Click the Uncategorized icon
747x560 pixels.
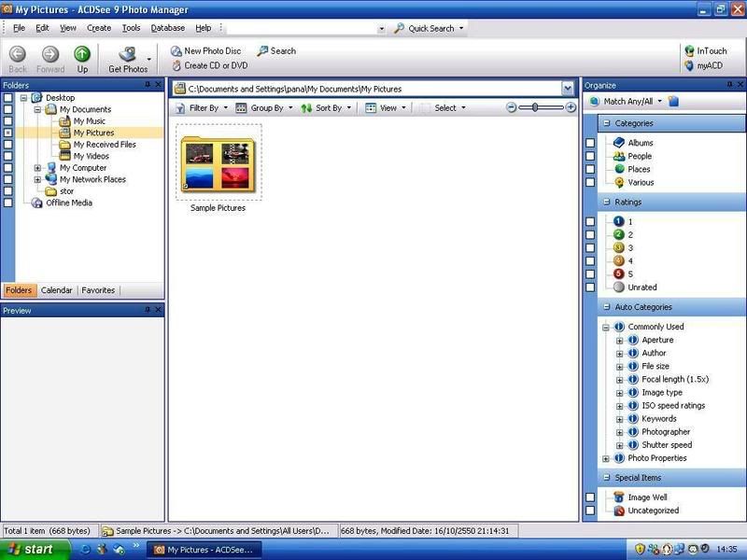pyautogui.click(x=619, y=511)
